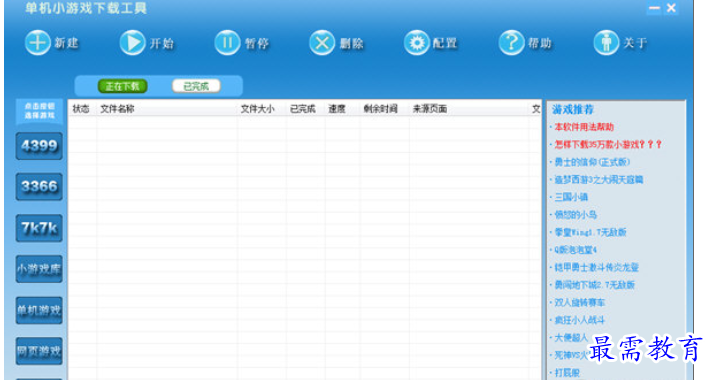Open the 双人旋转赛车 game link

tap(580, 302)
